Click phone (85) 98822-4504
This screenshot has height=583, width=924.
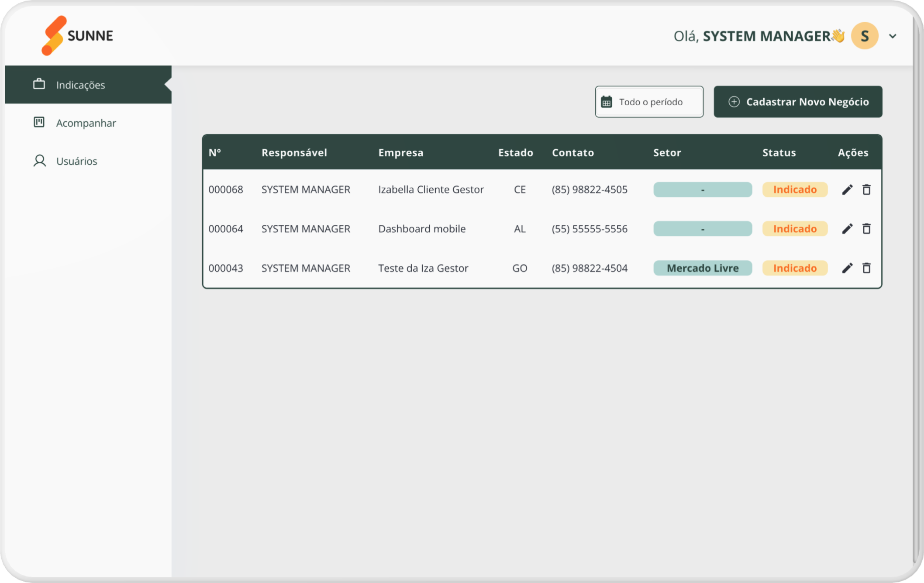point(590,268)
